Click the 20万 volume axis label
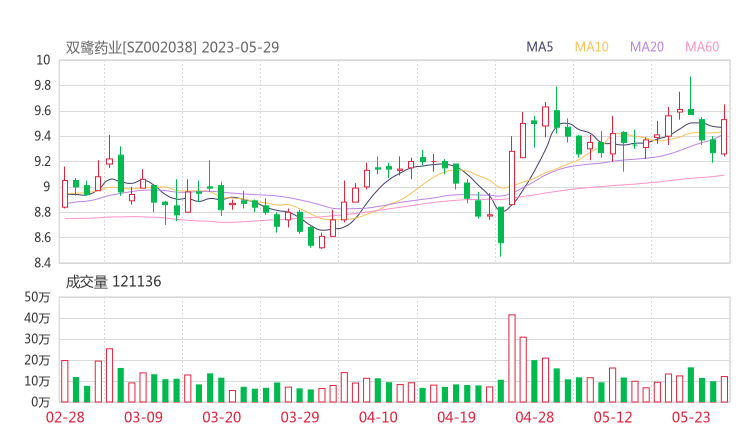 37,360
